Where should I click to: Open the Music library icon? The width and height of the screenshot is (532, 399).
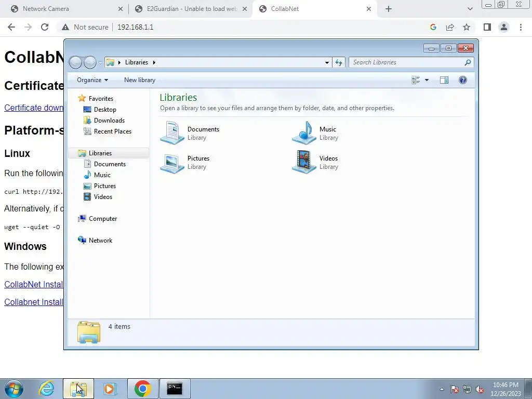(304, 132)
